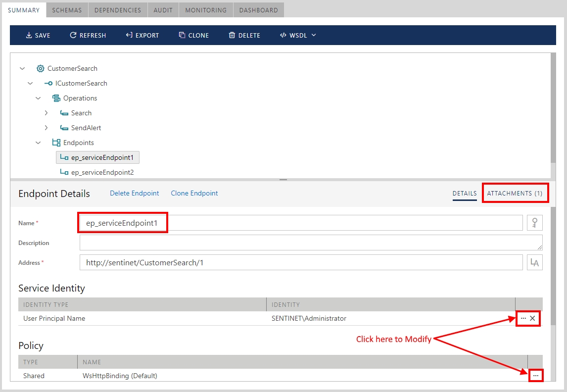Viewport: 567px width, 392px height.
Task: Collapse the Endpoints tree node
Action: tap(38, 143)
